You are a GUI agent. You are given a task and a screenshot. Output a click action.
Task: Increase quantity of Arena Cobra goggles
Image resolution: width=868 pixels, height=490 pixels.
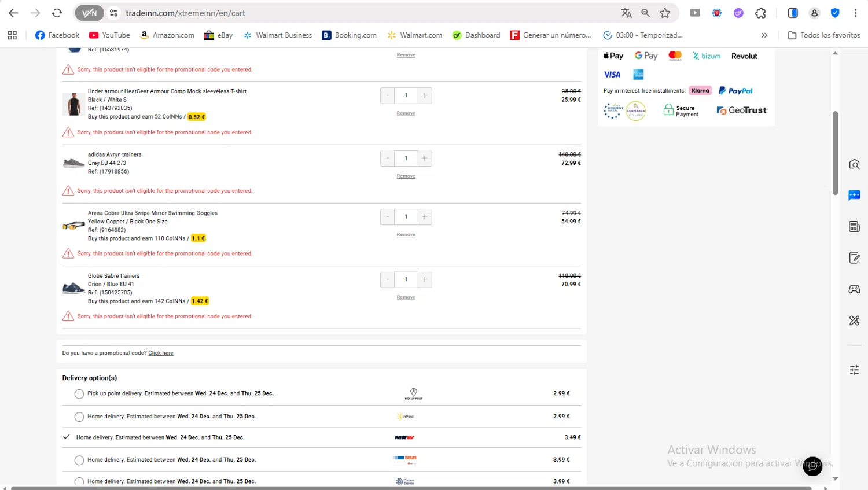point(425,217)
